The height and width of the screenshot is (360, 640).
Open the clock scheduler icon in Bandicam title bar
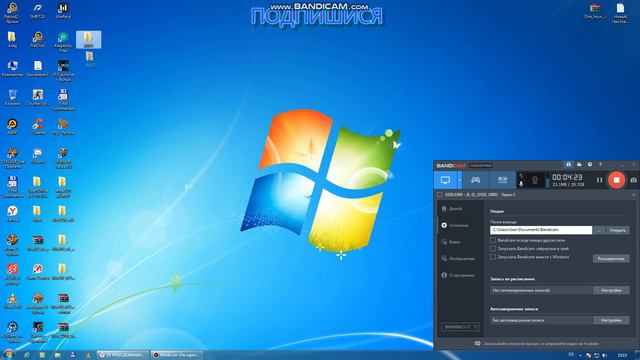590,164
